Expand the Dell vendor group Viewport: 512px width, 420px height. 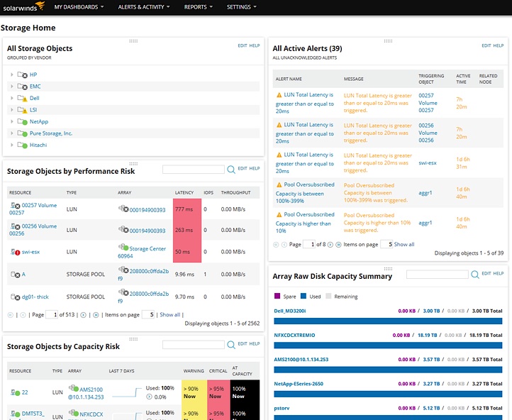tap(11, 98)
